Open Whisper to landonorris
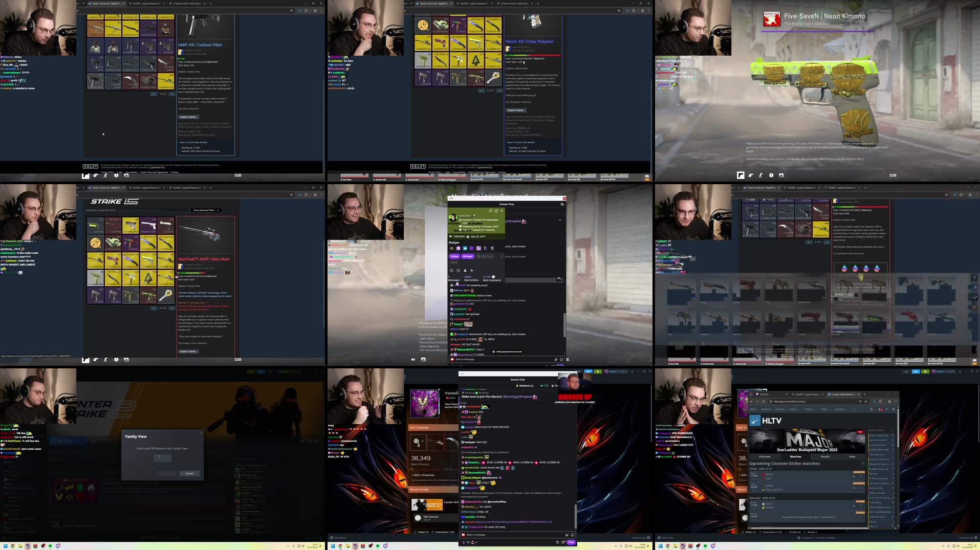The image size is (980, 550). [468, 256]
